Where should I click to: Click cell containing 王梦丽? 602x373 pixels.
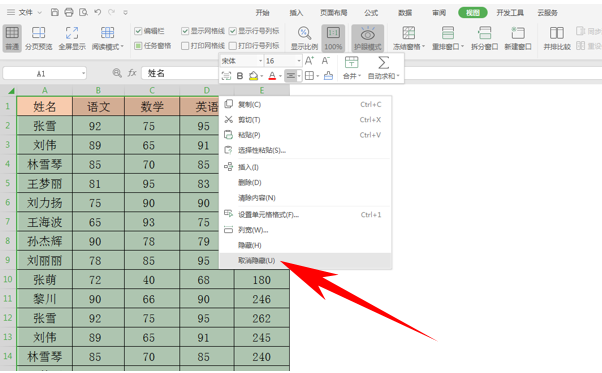pos(45,184)
